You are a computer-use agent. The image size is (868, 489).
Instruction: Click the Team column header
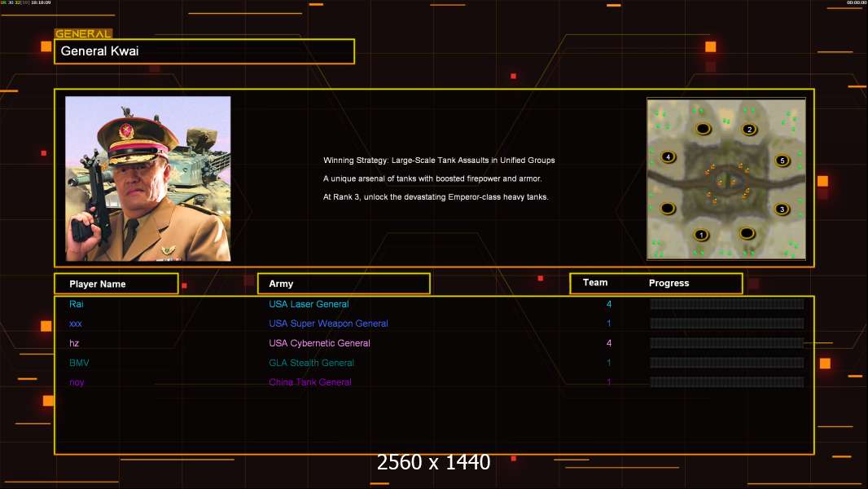click(x=595, y=283)
